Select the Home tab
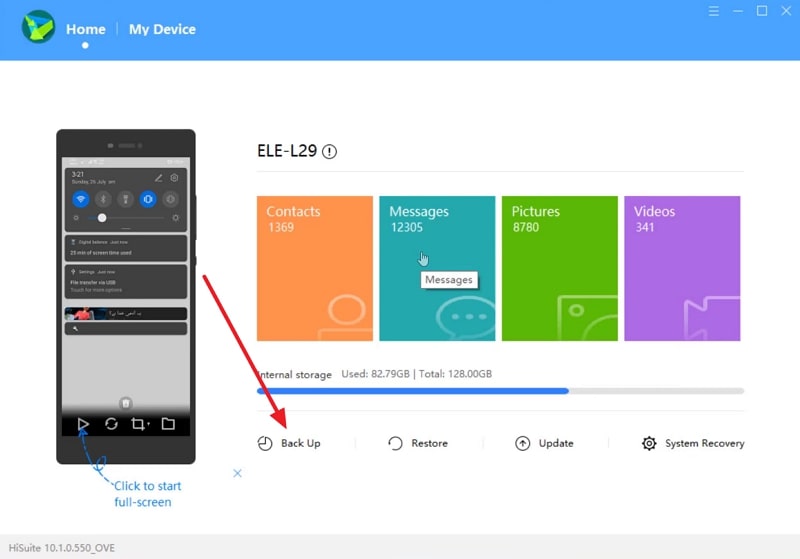 tap(86, 29)
